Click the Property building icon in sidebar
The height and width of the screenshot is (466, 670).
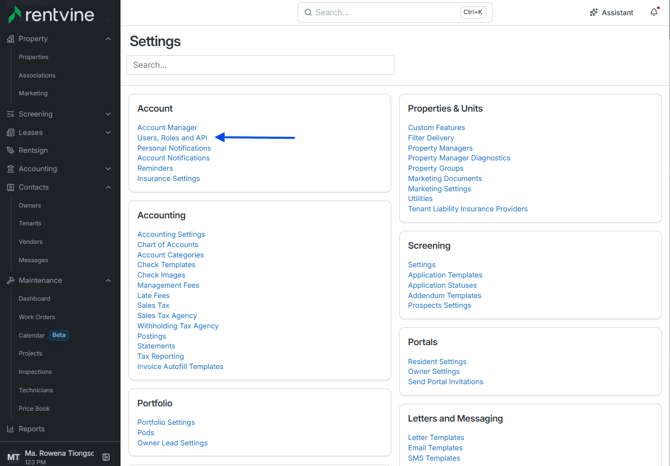[11, 39]
